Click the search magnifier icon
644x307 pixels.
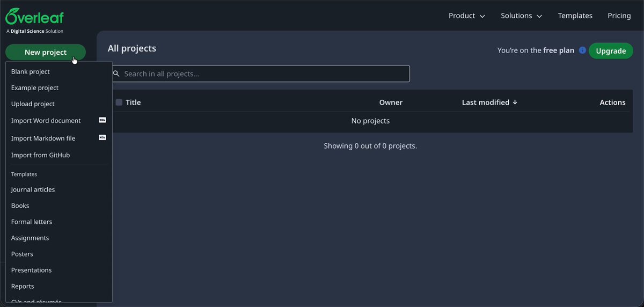pyautogui.click(x=116, y=74)
